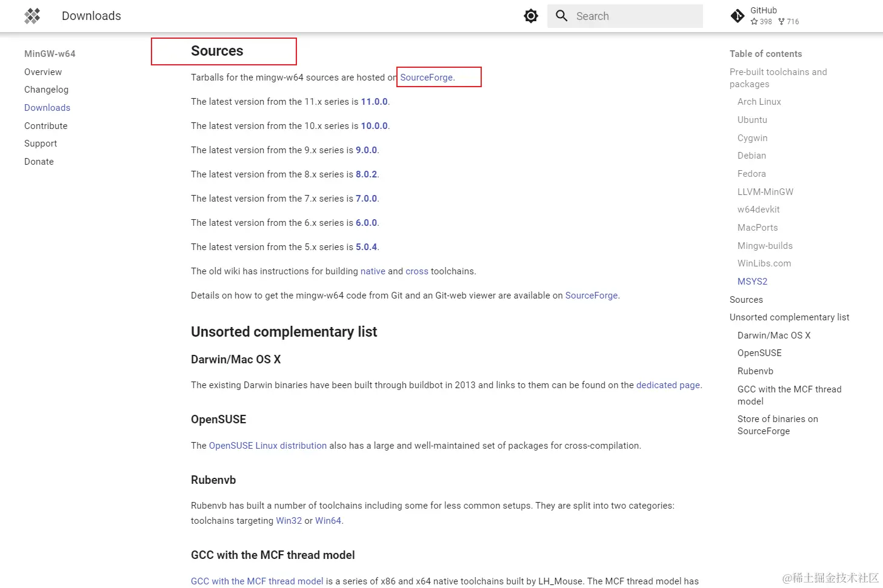Jump to OpenSUSE in table of contents
883x588 pixels.
click(759, 353)
